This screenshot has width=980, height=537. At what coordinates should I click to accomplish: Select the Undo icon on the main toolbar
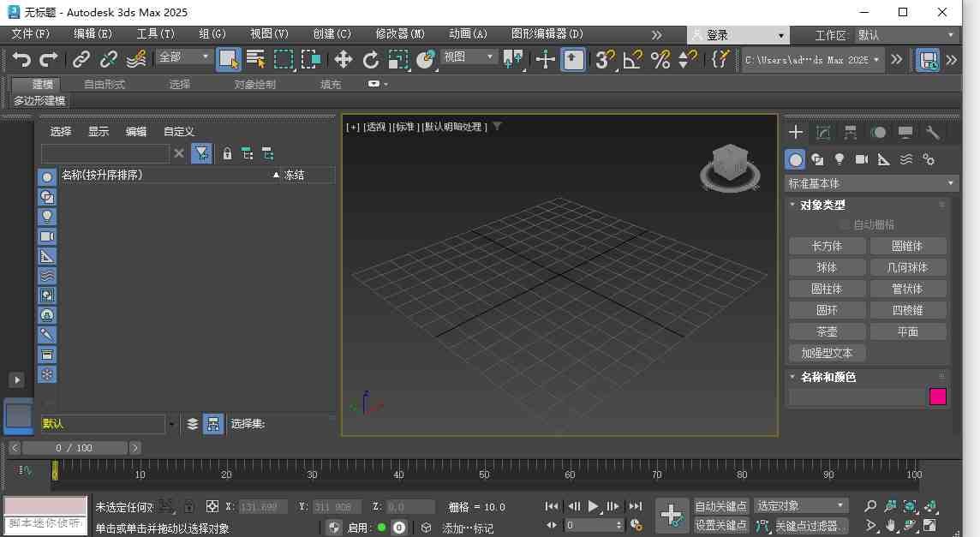(x=21, y=59)
